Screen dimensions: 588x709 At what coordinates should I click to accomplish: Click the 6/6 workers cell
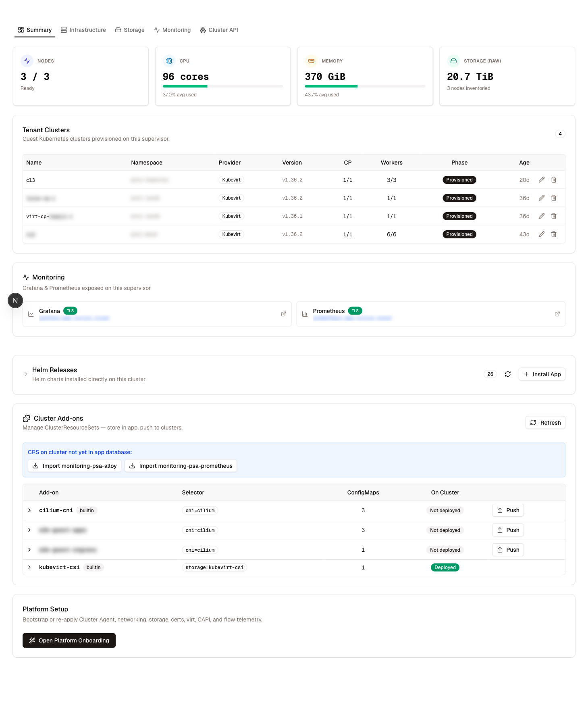coord(392,234)
